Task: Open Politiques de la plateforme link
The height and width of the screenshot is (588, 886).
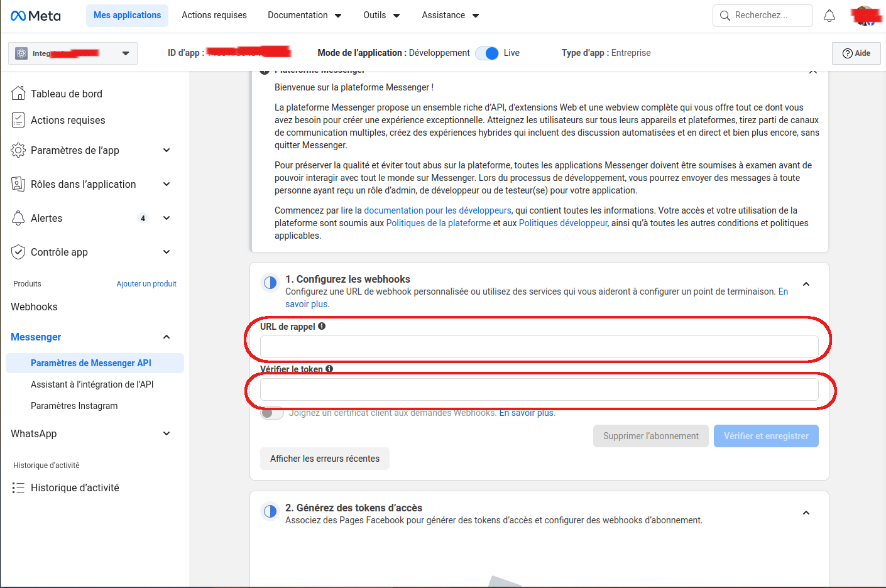Action: coord(439,223)
